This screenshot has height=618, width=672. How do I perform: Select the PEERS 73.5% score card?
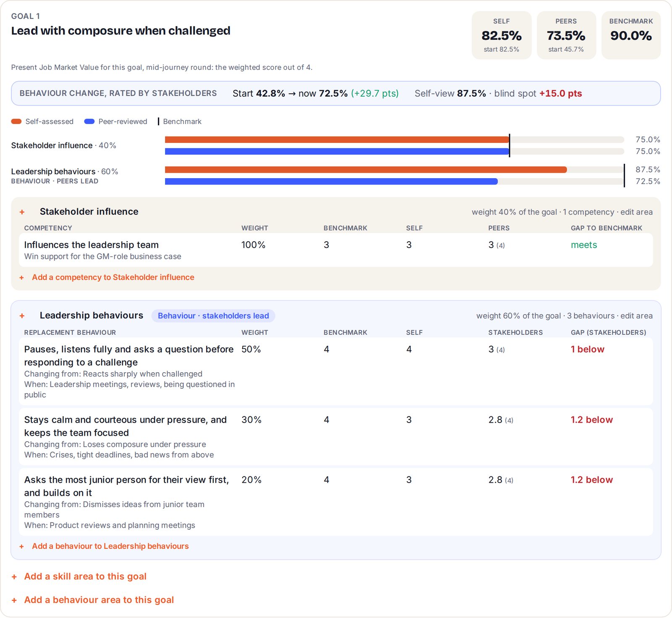566,35
